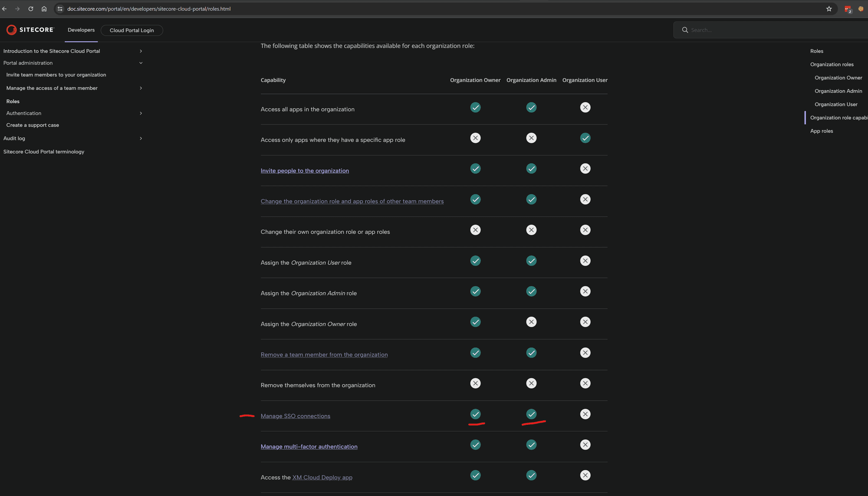This screenshot has height=496, width=868.
Task: Jump to Organization roles in page outline
Action: coord(832,64)
